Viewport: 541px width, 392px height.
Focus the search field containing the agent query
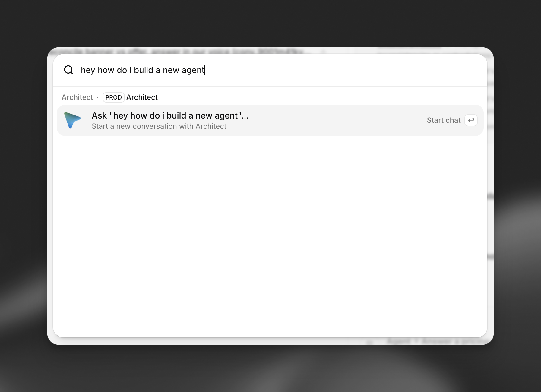[x=270, y=70]
